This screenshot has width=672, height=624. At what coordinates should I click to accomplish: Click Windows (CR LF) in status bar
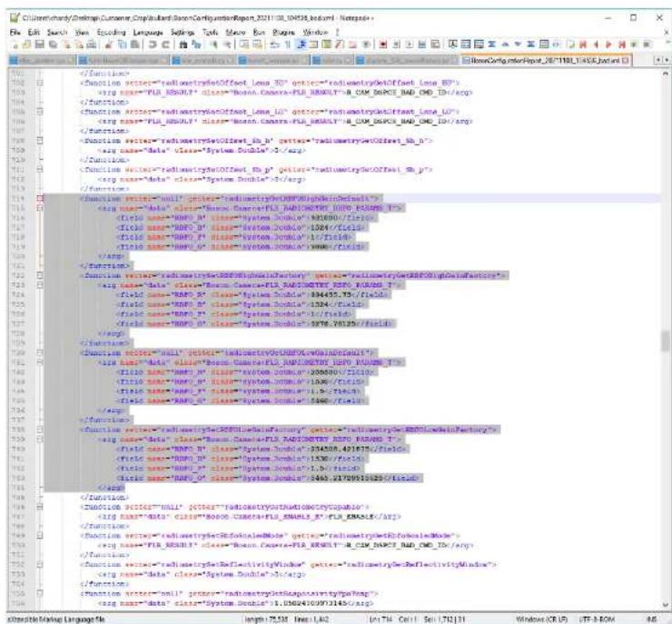(541, 619)
